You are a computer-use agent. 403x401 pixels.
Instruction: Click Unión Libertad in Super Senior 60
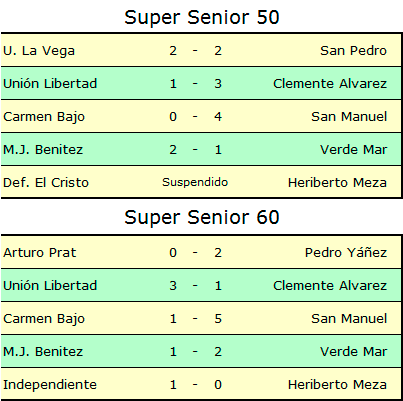(50, 286)
